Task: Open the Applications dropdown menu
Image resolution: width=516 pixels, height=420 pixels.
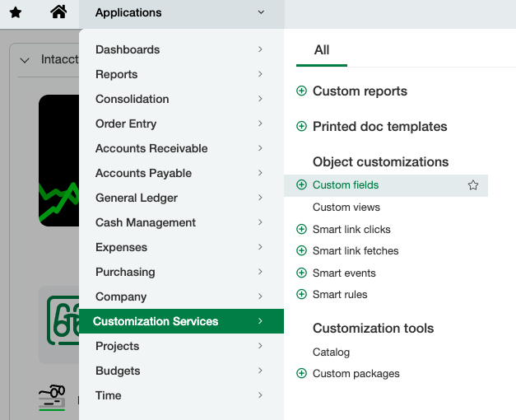Action: (182, 13)
